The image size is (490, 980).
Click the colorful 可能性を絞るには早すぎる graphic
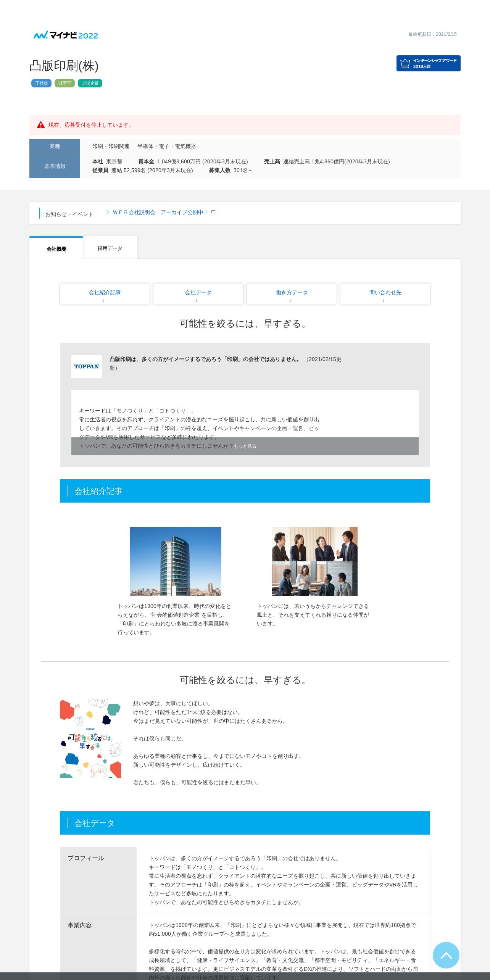click(90, 738)
